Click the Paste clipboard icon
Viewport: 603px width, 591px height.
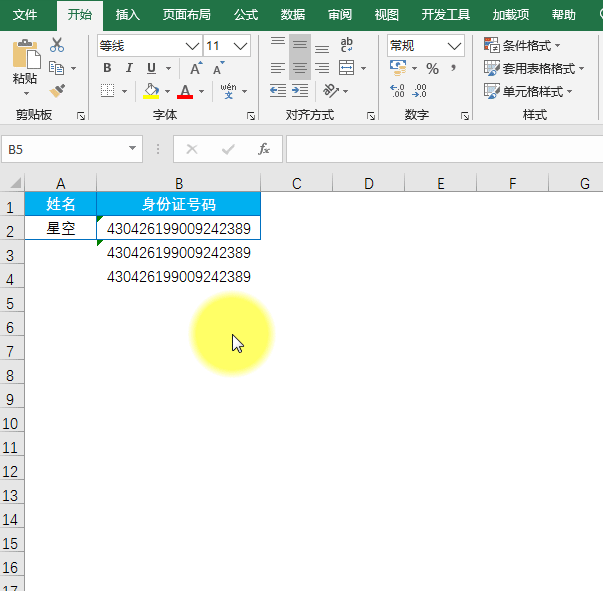tap(25, 55)
